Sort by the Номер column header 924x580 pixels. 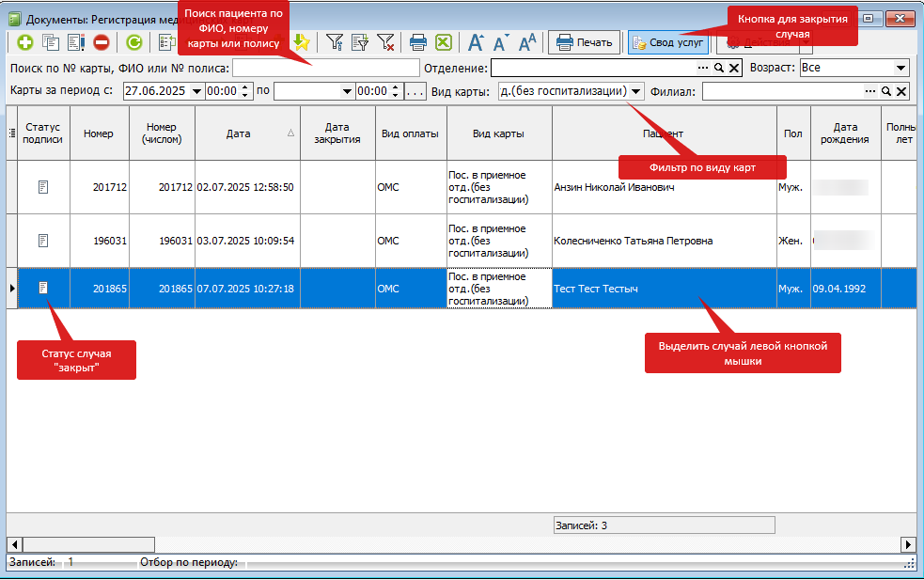99,133
